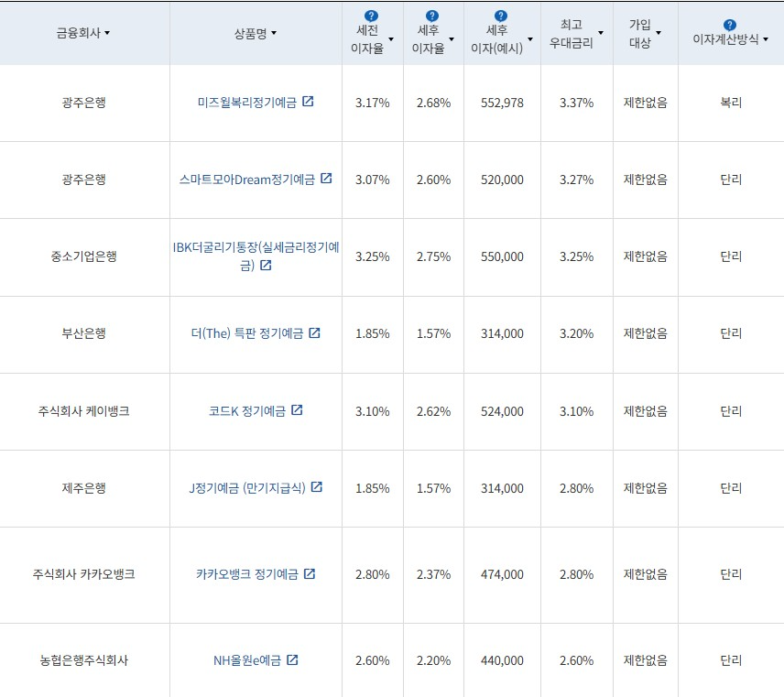Open help icon above 세후 이자(예시)
The height and width of the screenshot is (697, 784).
pos(500,16)
